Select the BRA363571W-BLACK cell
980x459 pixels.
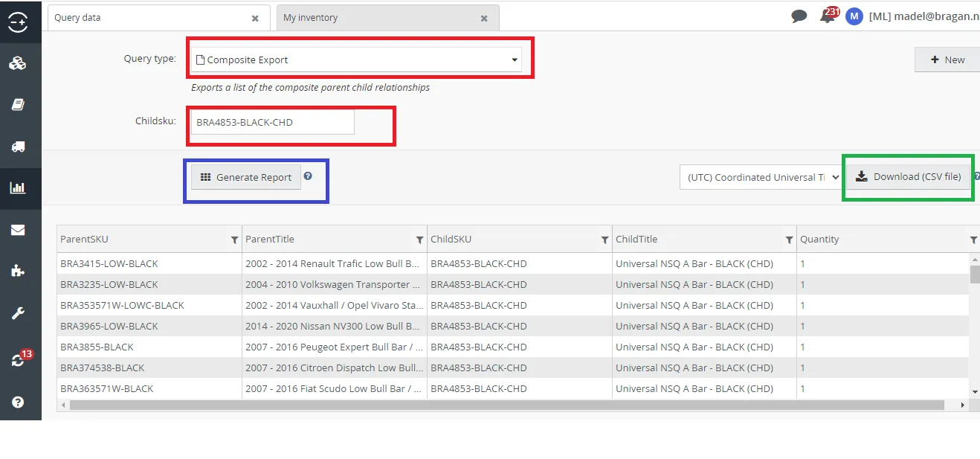tap(149, 388)
